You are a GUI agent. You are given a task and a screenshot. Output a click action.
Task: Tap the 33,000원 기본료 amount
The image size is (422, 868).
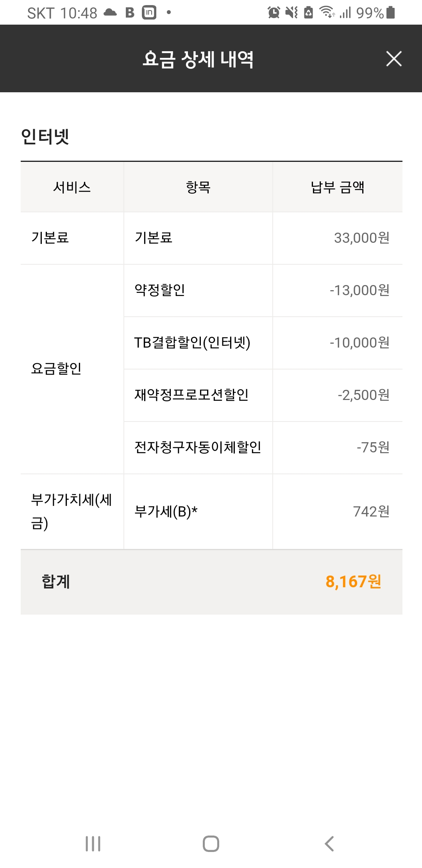click(361, 238)
